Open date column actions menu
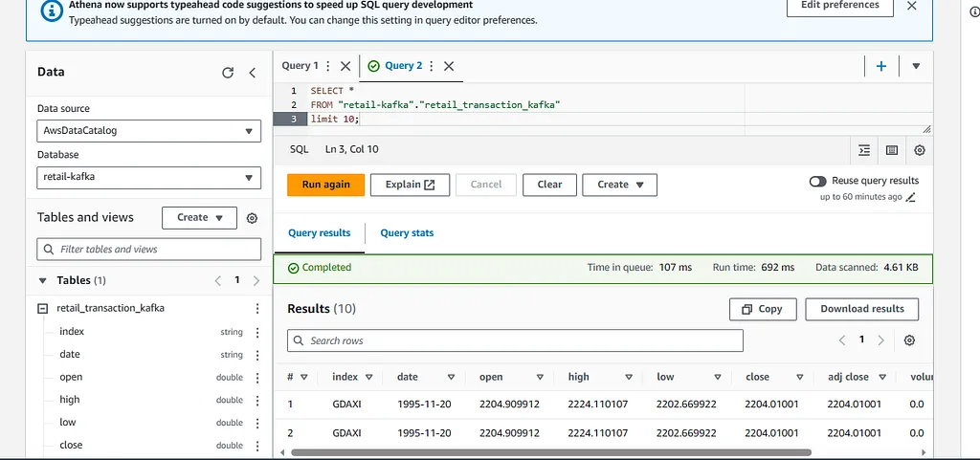The image size is (980, 460). click(256, 355)
